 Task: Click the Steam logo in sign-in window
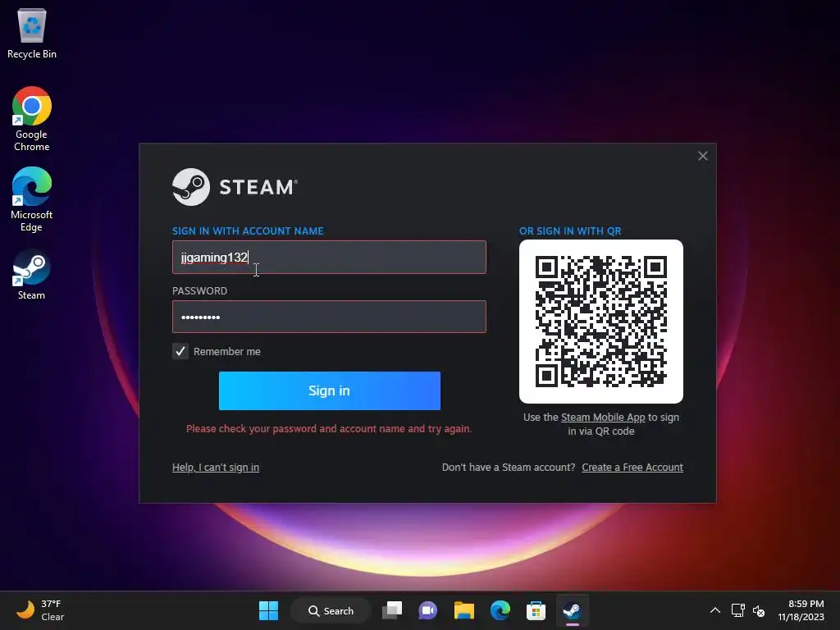[235, 187]
